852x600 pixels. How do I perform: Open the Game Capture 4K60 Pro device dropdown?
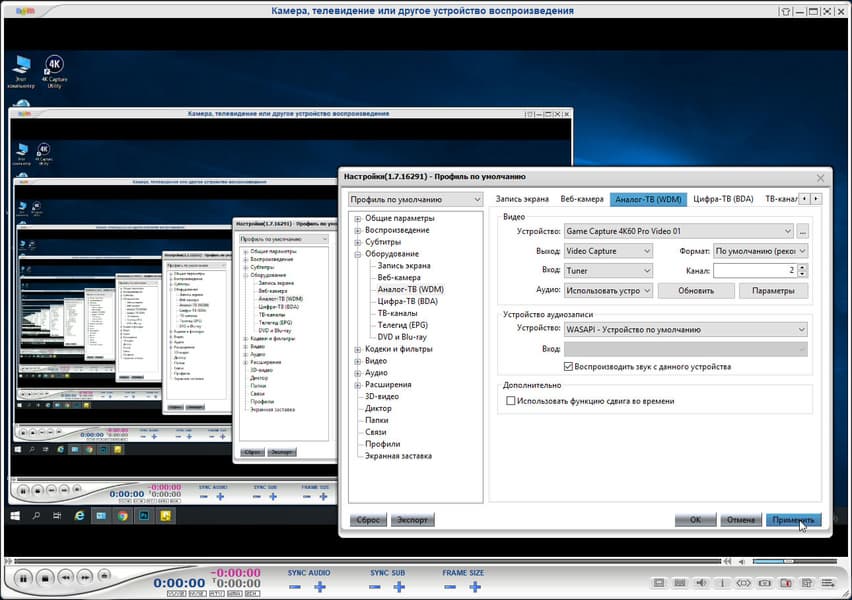pos(678,231)
